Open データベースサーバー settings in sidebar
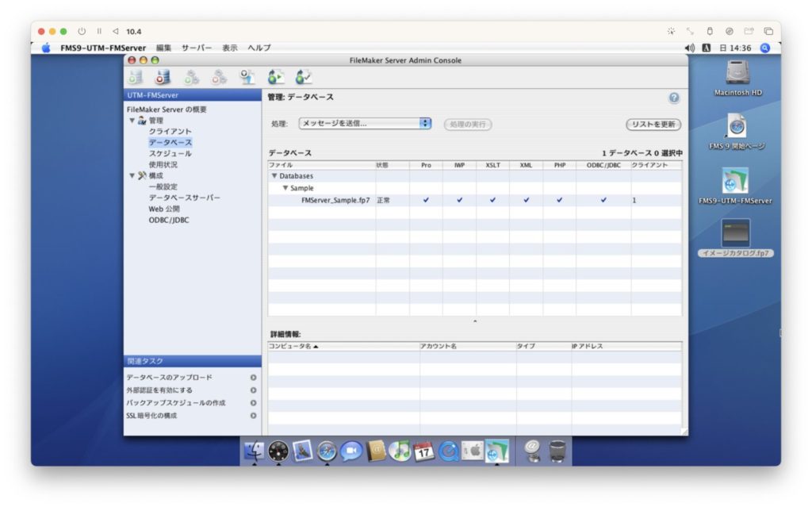812x507 pixels. click(x=184, y=198)
